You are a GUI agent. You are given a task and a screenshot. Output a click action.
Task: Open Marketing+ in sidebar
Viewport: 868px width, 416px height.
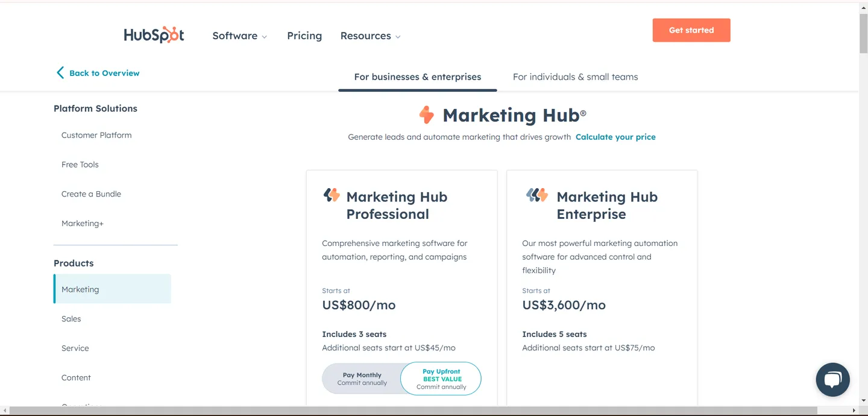click(x=83, y=224)
